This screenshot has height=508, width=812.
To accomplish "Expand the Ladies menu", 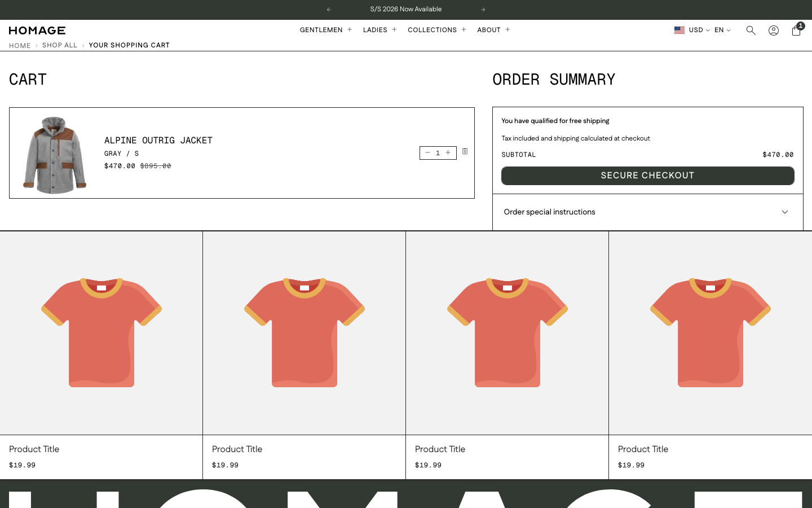I will [380, 30].
